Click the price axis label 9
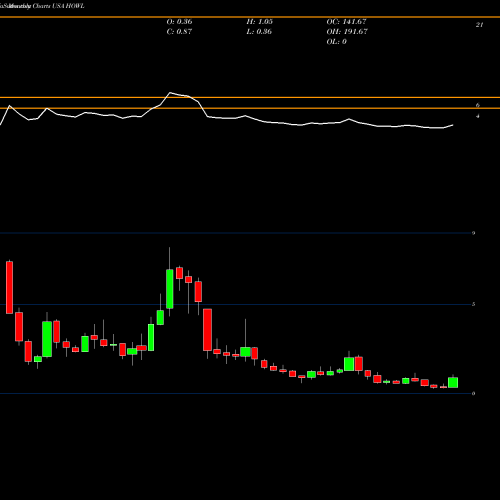The height and width of the screenshot is (500, 500). [x=474, y=233]
